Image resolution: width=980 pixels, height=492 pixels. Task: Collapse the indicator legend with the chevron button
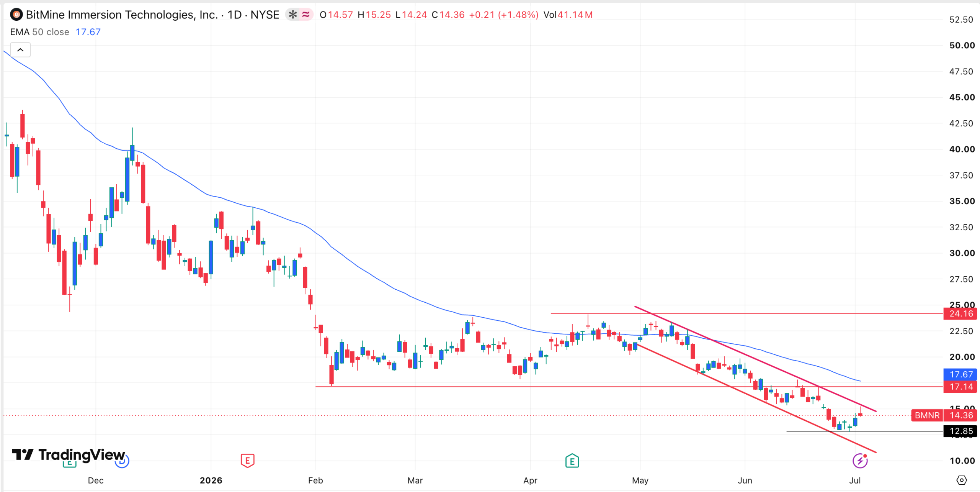pyautogui.click(x=20, y=50)
